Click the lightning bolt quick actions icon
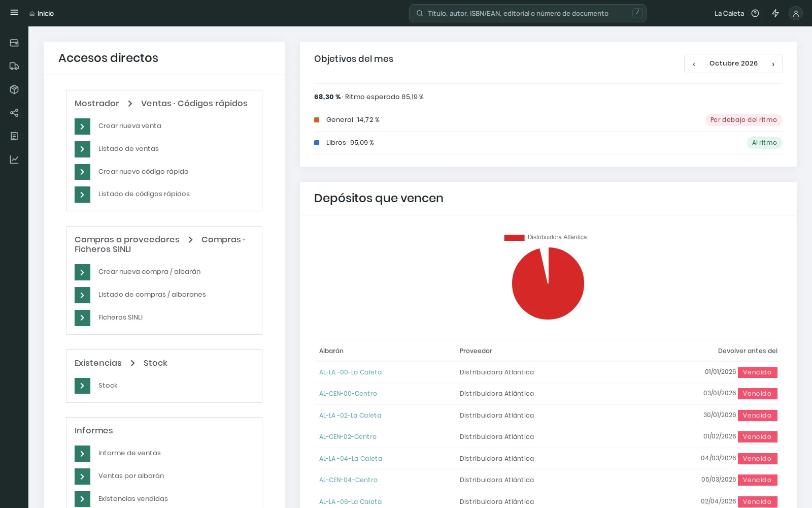Screen dimensions: 812x508 [x=775, y=13]
